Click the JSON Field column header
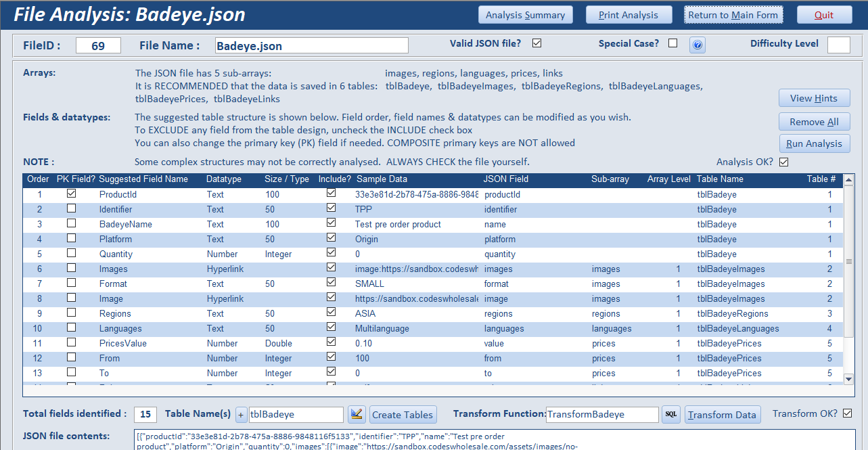 [x=507, y=179]
